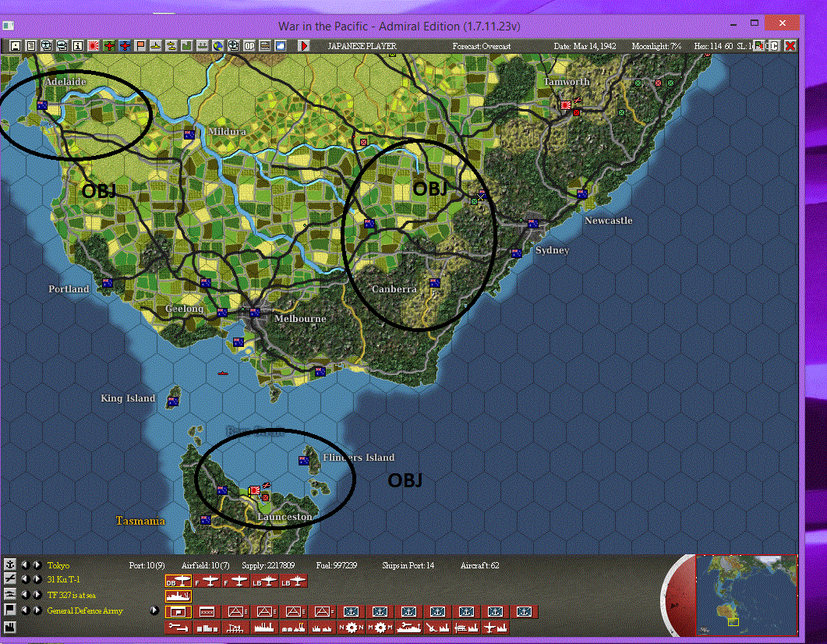Screen dimensions: 827x644
Task: Click the Australian flag at Mildura
Action: [189, 135]
